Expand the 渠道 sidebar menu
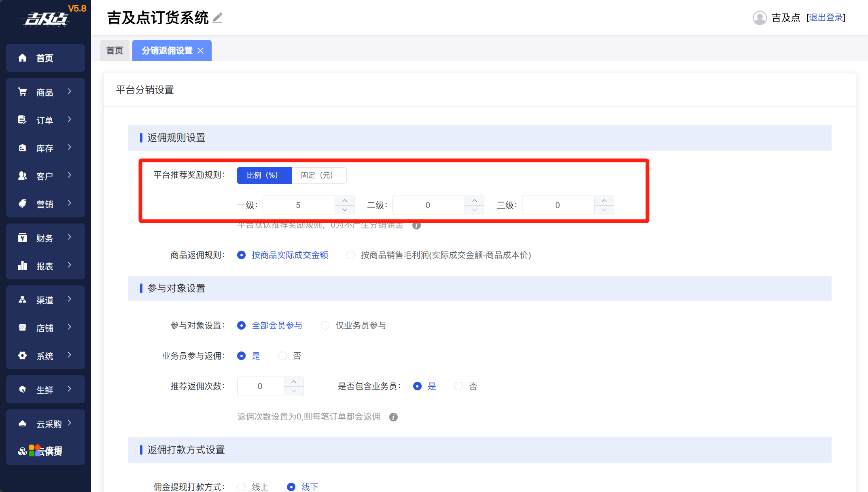 coord(45,300)
